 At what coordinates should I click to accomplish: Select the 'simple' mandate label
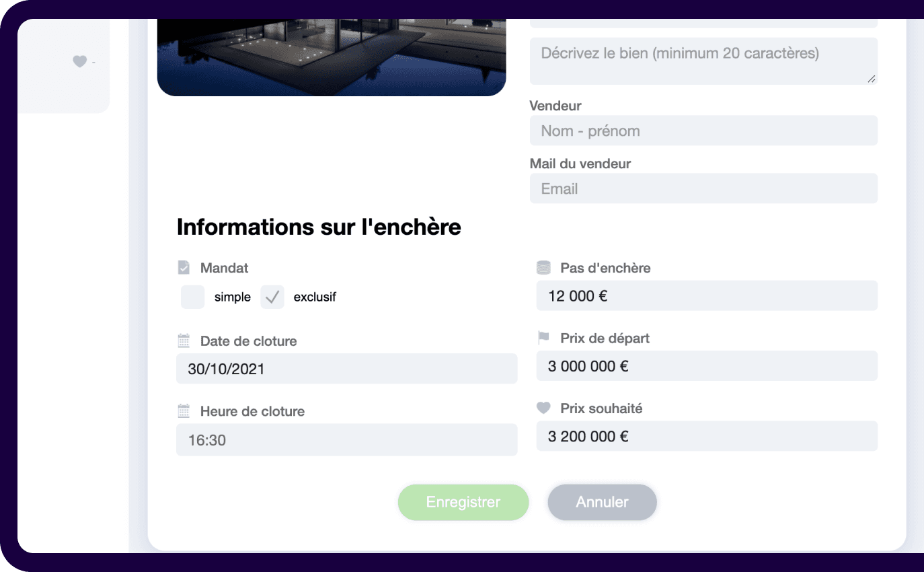point(232,297)
